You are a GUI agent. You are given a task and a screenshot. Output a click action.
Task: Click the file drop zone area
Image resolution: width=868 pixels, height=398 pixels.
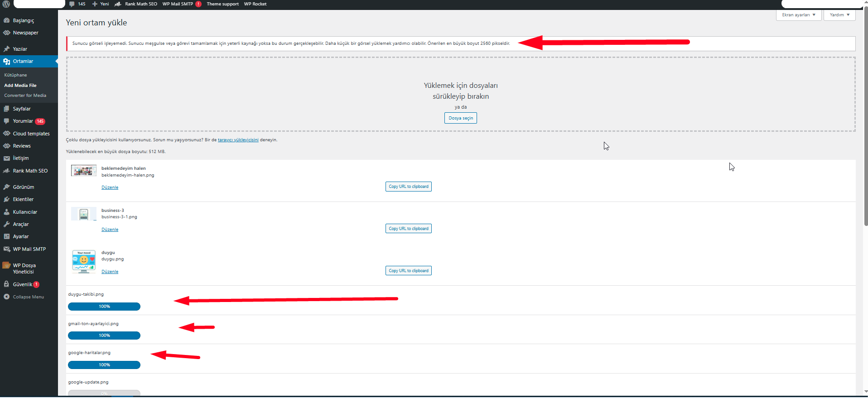pyautogui.click(x=461, y=94)
